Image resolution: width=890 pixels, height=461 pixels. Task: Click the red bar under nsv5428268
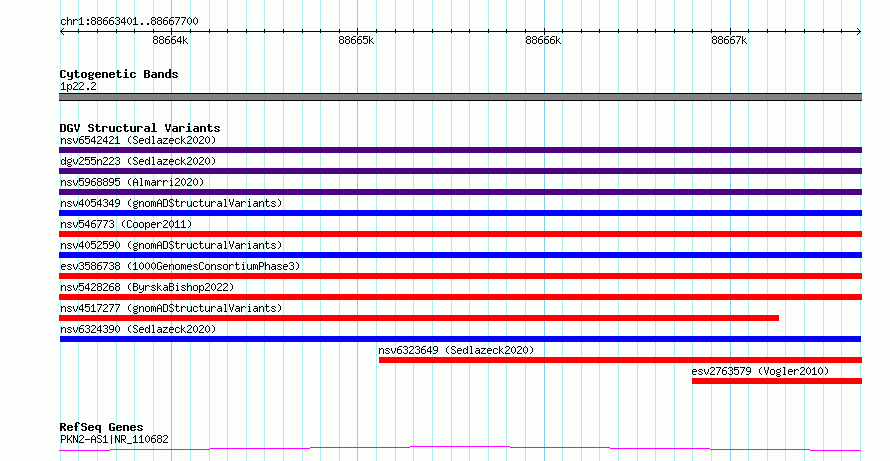pyautogui.click(x=460, y=297)
